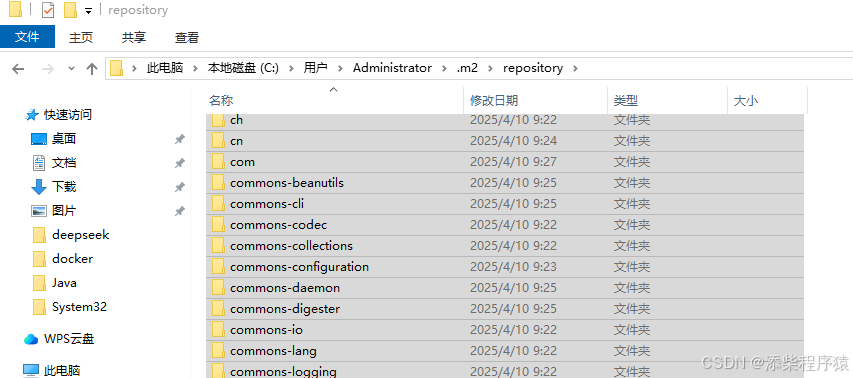Click 用户 in the address bar
The image size is (853, 378).
point(315,68)
